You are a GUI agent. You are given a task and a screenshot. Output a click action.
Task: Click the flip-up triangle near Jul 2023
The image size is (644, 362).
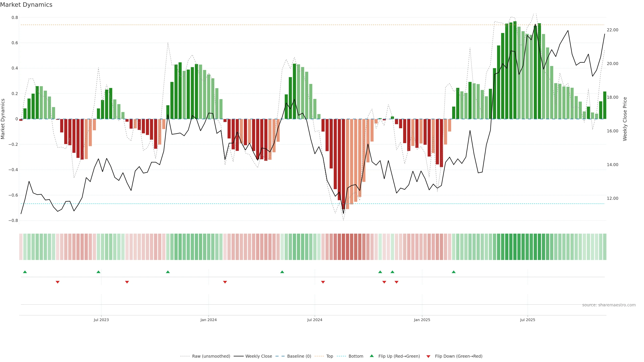coord(98,272)
